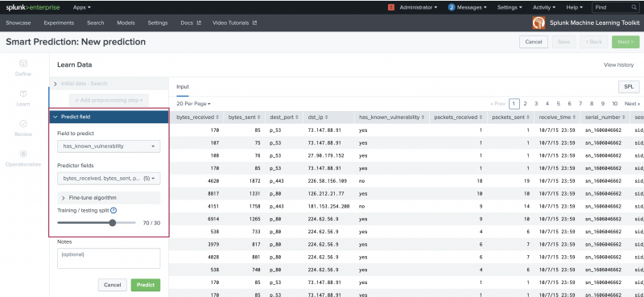Click the bytes_sent cell 1872
The image size is (644, 297).
255,181
